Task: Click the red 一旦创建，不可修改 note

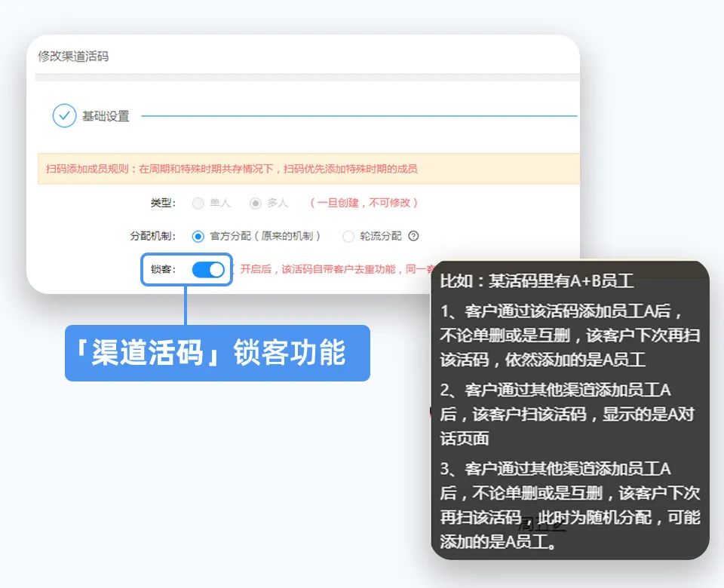Action: [x=364, y=203]
